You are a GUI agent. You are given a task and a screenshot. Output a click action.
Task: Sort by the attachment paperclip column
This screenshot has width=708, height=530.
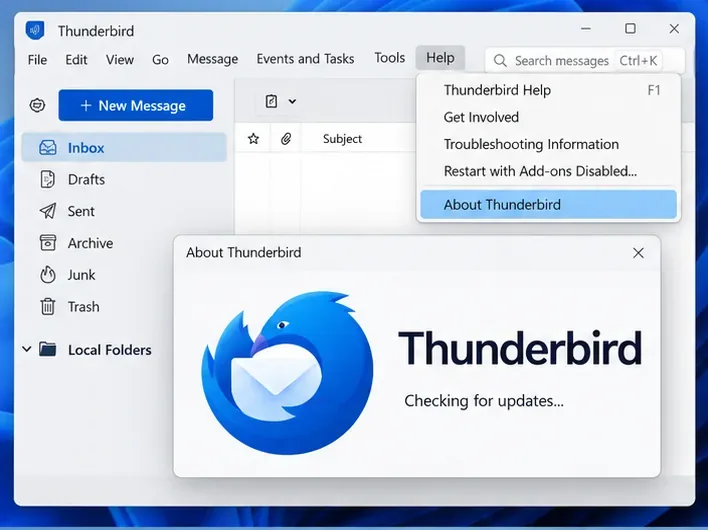286,139
